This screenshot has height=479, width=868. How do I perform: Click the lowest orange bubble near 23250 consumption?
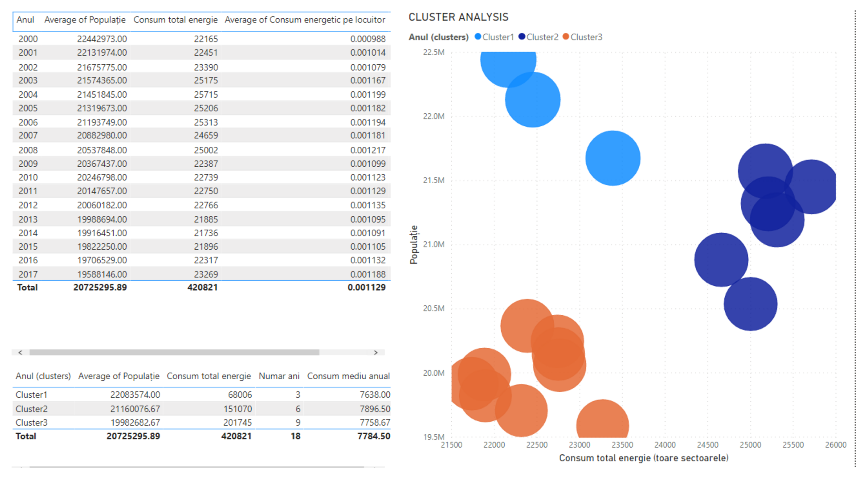[602, 421]
